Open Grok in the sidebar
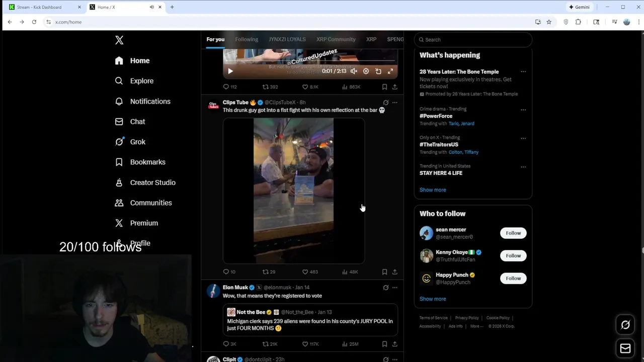Viewport: 644px width, 362px height. coord(130,142)
